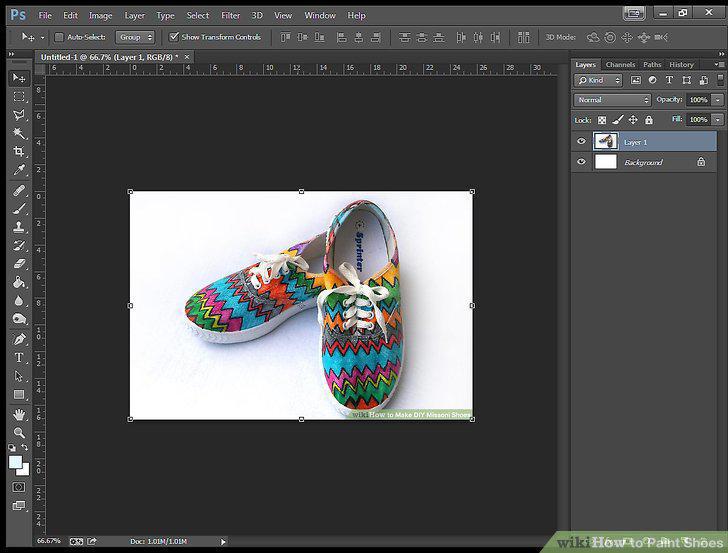Toggle pixel layer filter icon
Image resolution: width=728 pixels, height=553 pixels.
coord(636,80)
